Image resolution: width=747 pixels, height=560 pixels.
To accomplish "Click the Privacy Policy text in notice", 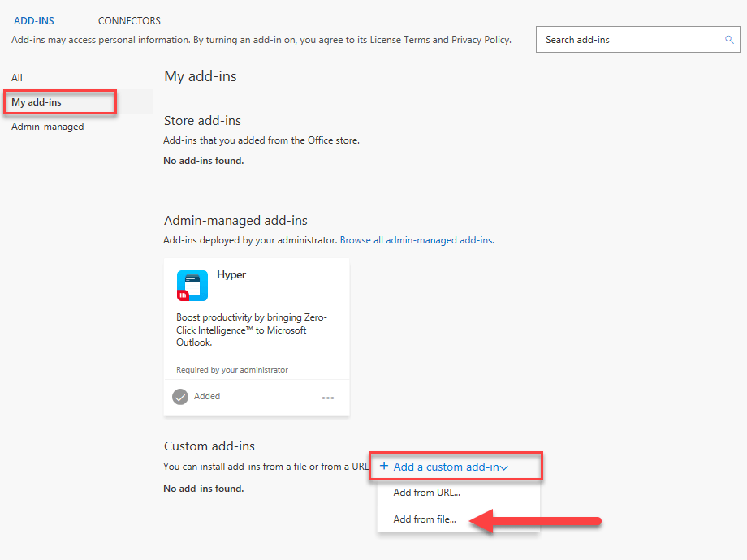I will click(x=481, y=40).
